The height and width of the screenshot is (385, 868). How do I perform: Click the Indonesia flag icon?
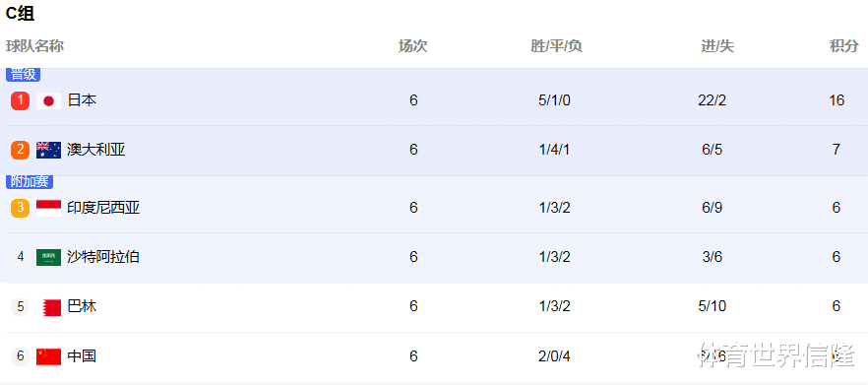point(49,208)
